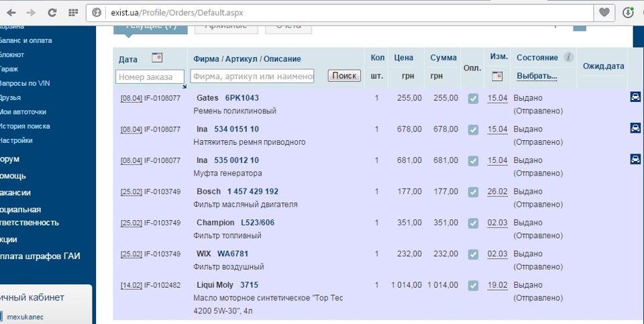Image resolution: width=644 pixels, height=324 pixels.
Task: Go forward using the browser forward arrow
Action: coord(31,13)
